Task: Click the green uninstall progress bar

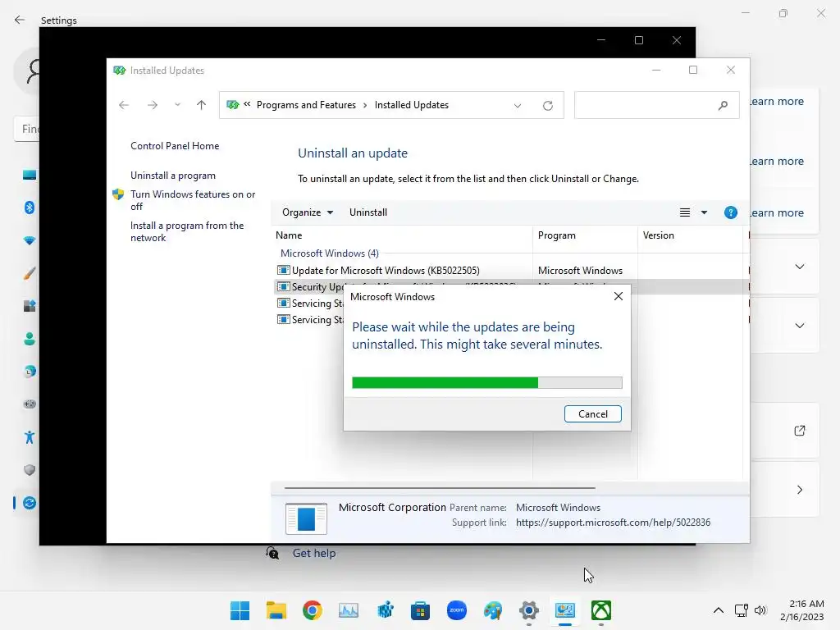Action: coord(487,382)
